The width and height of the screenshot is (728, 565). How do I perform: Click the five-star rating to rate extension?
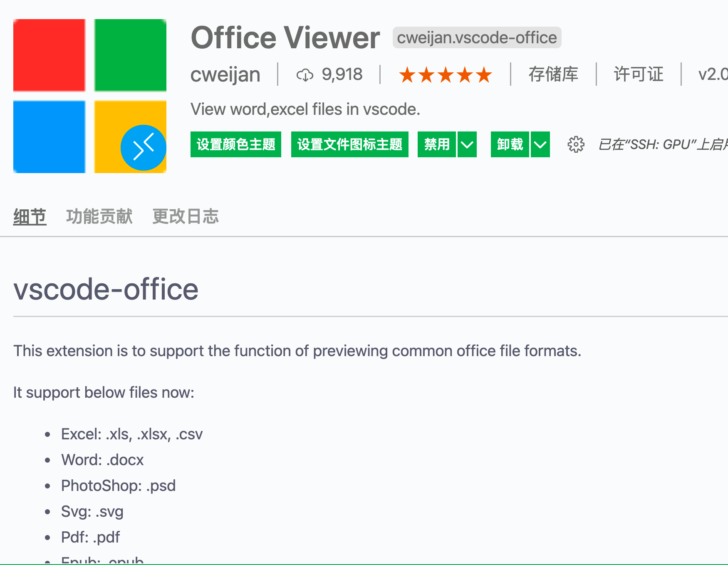[x=445, y=75]
